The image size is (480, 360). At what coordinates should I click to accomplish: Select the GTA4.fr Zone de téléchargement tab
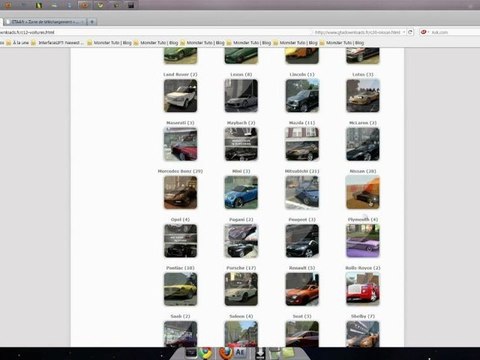point(45,22)
